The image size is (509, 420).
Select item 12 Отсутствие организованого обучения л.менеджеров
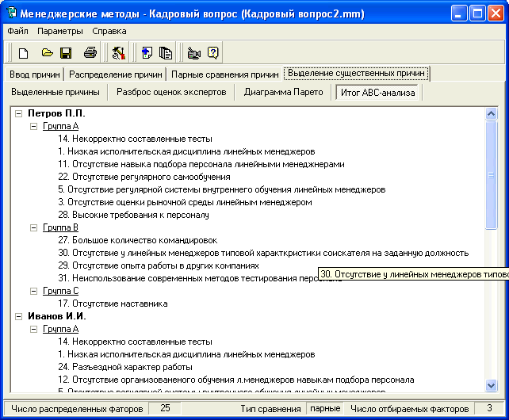coord(236,380)
